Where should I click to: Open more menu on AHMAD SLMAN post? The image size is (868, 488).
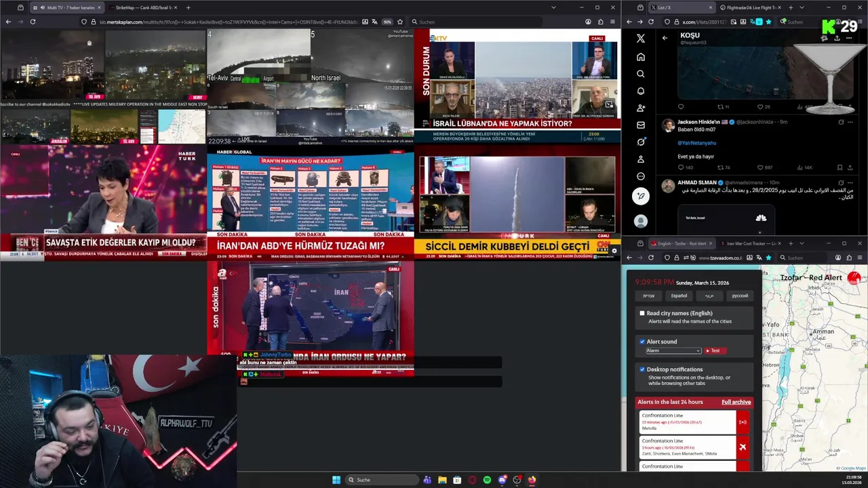[x=850, y=182]
